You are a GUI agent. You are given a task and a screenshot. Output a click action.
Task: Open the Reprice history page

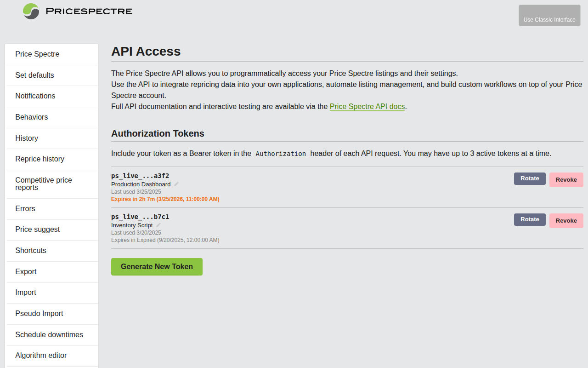[39, 159]
